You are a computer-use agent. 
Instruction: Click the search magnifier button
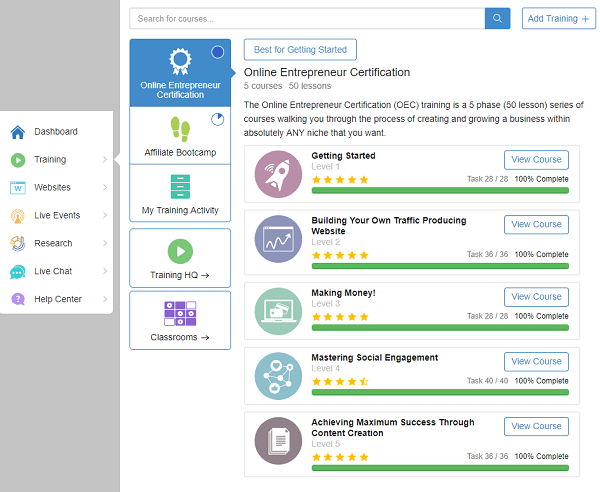tap(497, 19)
